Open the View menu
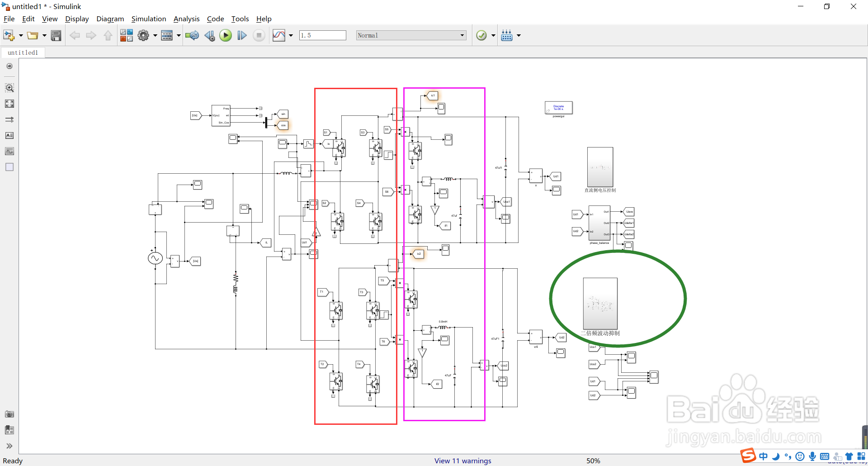 (50, 19)
